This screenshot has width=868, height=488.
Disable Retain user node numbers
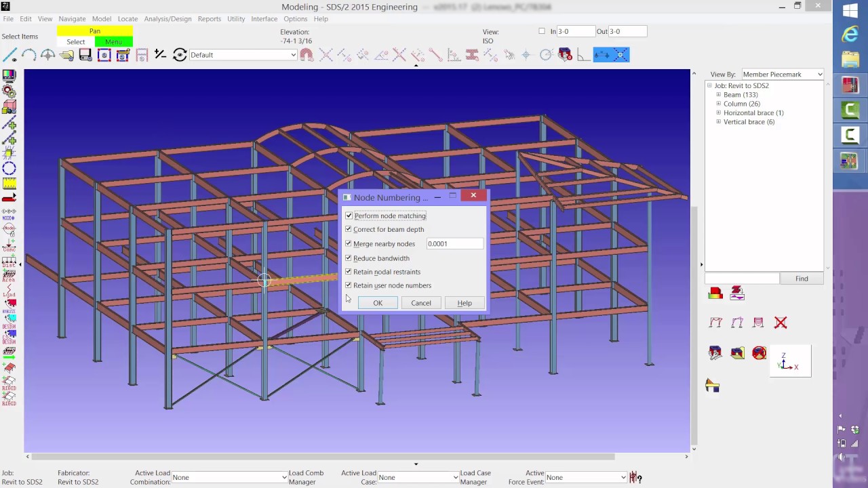pyautogui.click(x=349, y=285)
